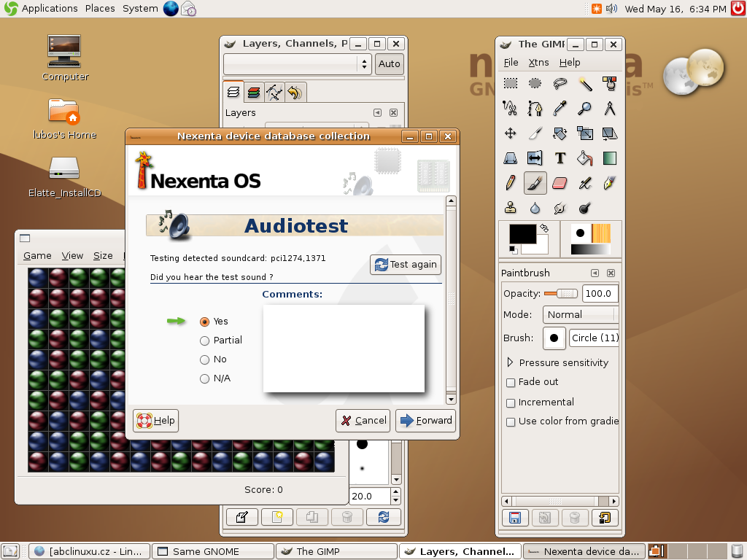Select the Rectangle Select tool in GIMP toolbox
The width and height of the screenshot is (747, 560).
[510, 84]
